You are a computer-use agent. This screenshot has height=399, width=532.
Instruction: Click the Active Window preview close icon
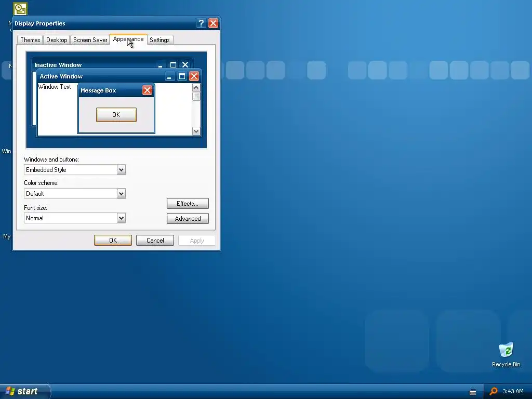(x=194, y=76)
